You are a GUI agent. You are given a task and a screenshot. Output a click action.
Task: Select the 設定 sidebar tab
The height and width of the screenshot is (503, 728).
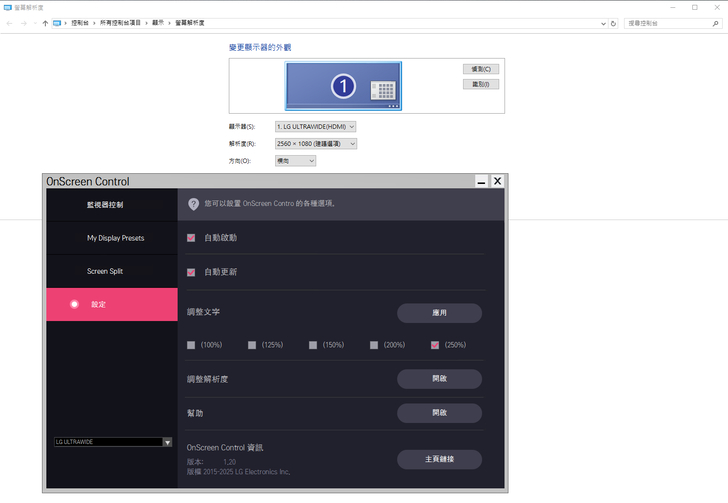(112, 304)
